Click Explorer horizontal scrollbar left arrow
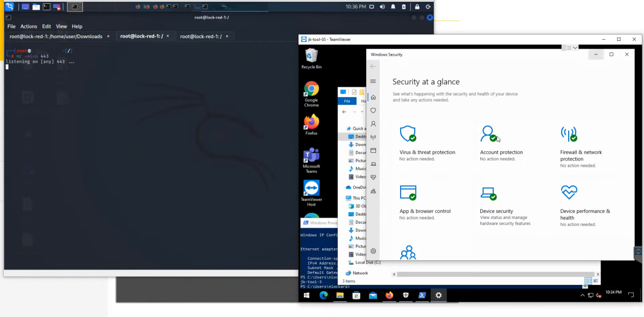 click(394, 274)
